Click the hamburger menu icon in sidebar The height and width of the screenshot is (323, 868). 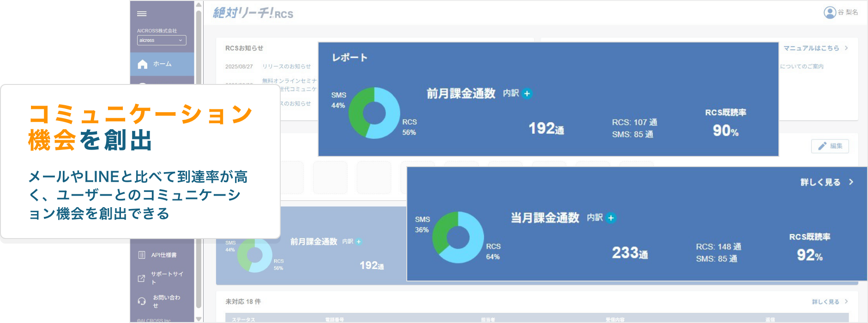pyautogui.click(x=142, y=14)
